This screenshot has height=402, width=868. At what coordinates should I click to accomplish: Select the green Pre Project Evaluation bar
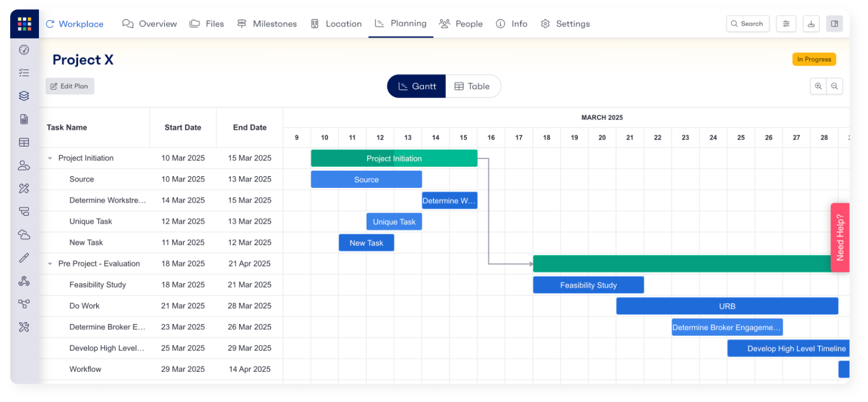point(682,264)
